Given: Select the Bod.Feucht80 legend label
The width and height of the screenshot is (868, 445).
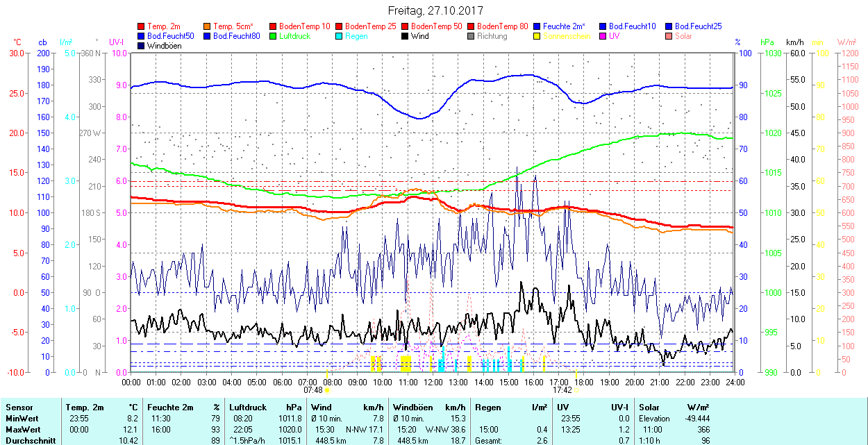Looking at the screenshot, I should tap(236, 36).
